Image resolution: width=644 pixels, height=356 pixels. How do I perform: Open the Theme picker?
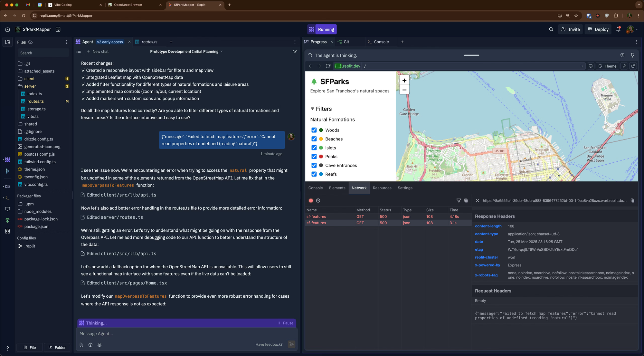(607, 66)
